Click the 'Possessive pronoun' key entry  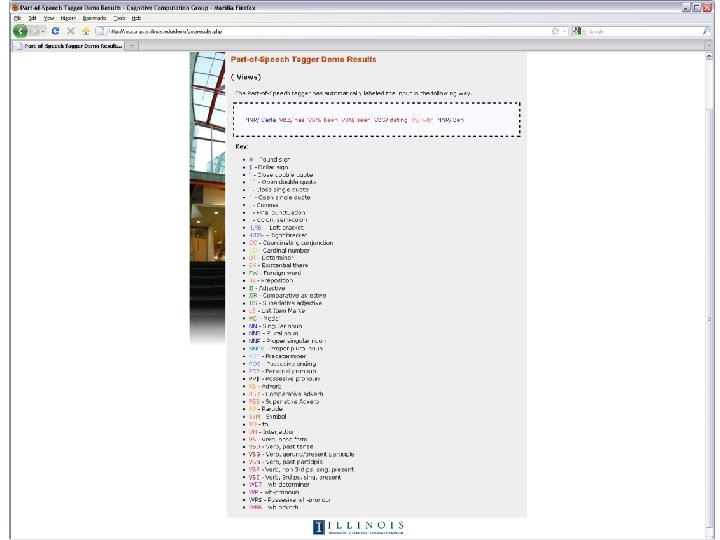284,378
